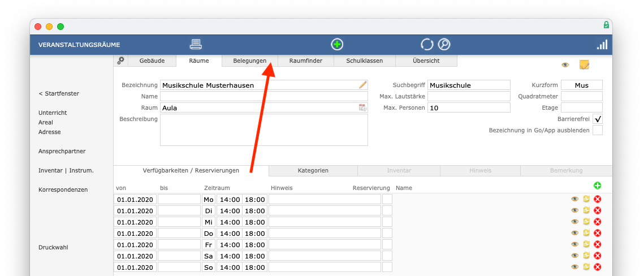Image resolution: width=644 pixels, height=276 pixels.
Task: Add availability with green plus icon
Action: point(597,186)
